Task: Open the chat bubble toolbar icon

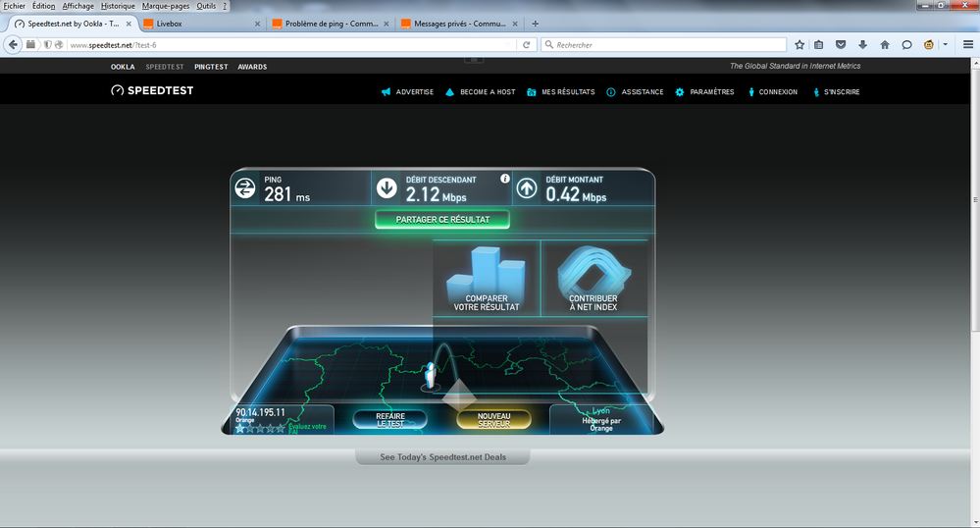Action: pyautogui.click(x=906, y=44)
